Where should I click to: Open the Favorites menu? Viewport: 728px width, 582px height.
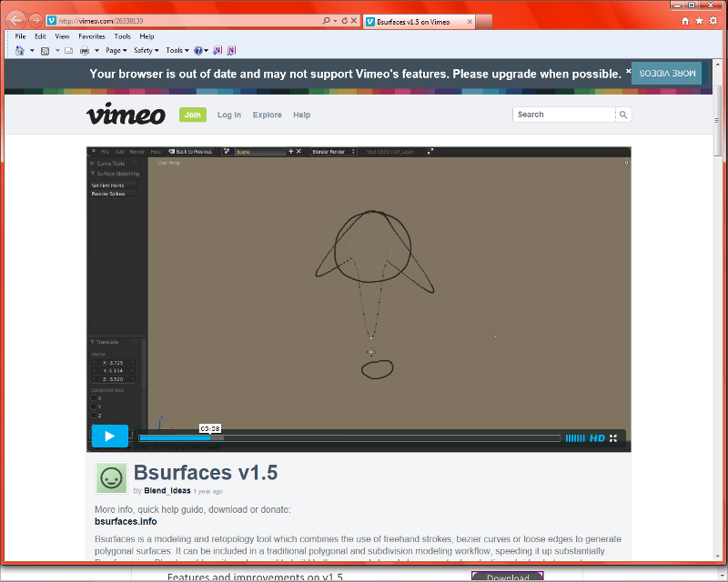click(x=92, y=36)
